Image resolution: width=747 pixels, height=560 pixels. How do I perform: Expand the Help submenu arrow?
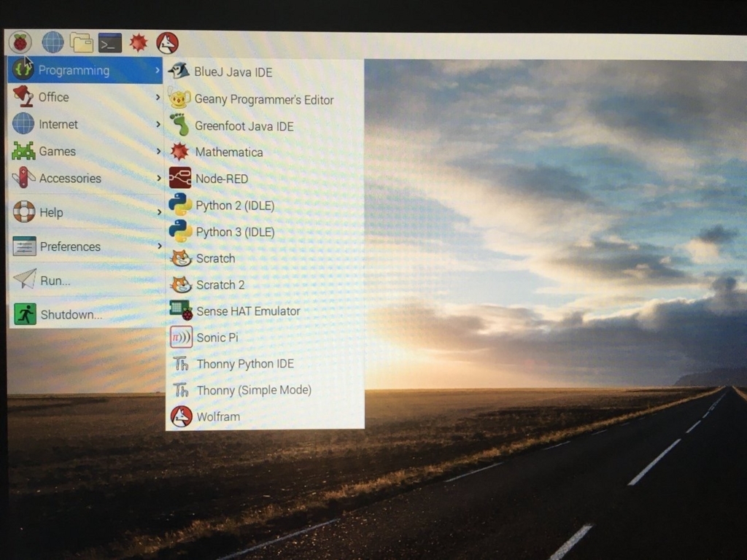click(160, 212)
